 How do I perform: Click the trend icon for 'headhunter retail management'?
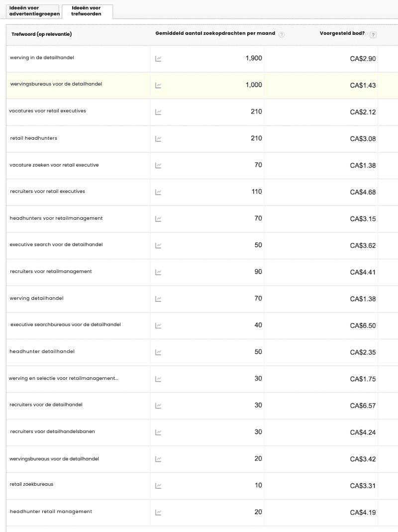pos(158,512)
